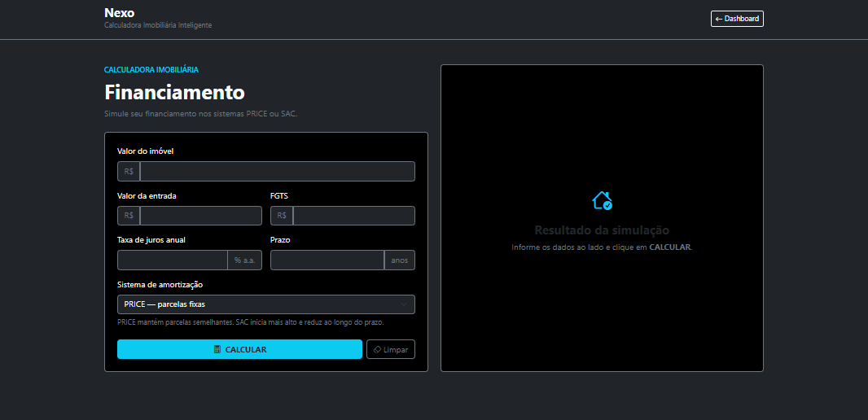Viewport: 868px width, 420px height.
Task: Click the 'Valor do imóvel' label
Action: [x=145, y=151]
